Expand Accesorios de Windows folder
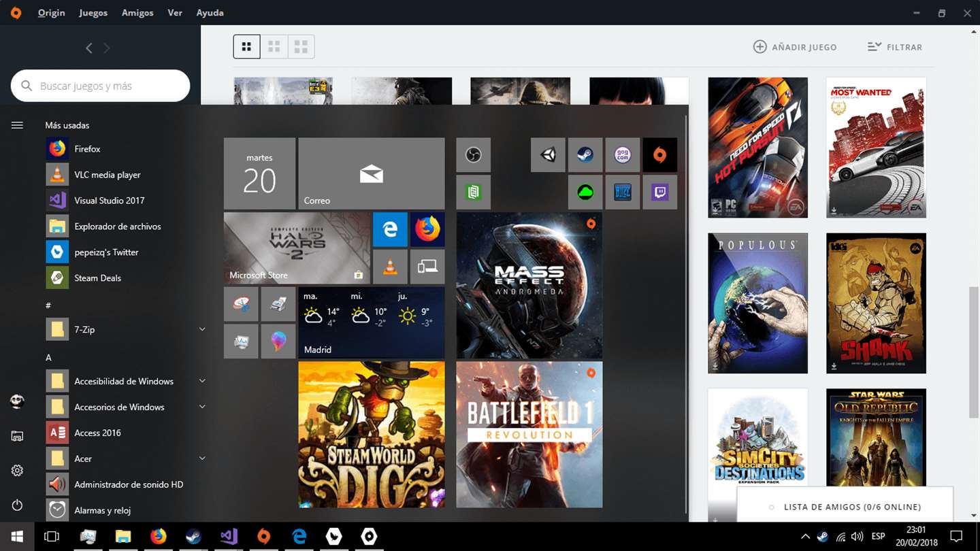Viewport: 980px width, 551px height. pos(202,407)
